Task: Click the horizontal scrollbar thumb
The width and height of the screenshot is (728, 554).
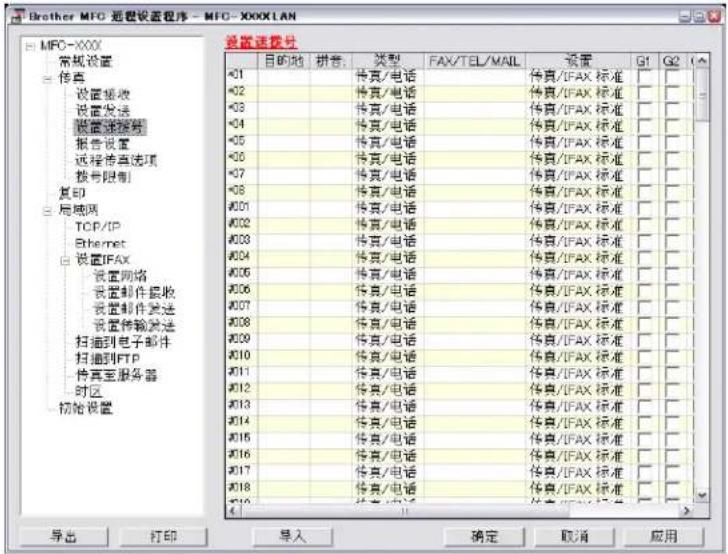Action: [405, 511]
